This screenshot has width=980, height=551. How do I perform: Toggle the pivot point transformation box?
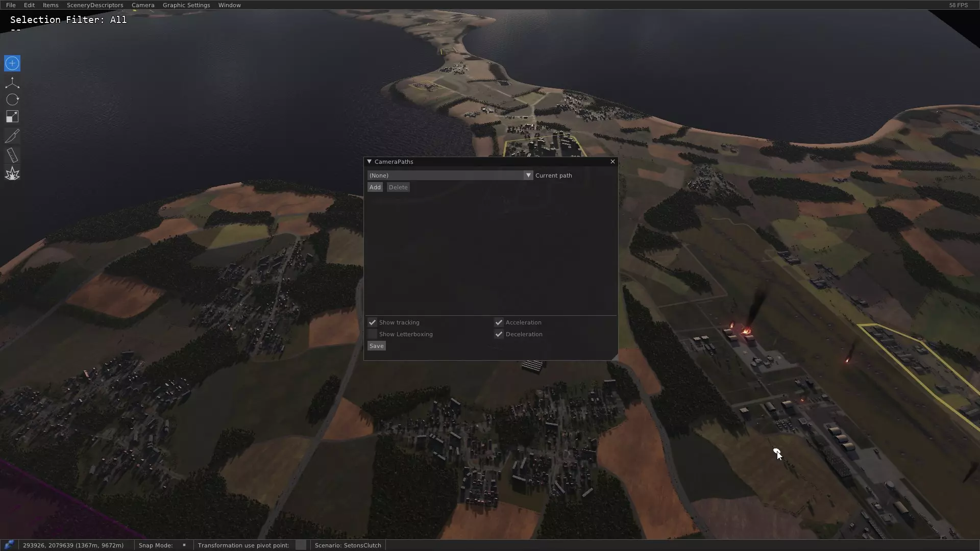[x=301, y=545]
